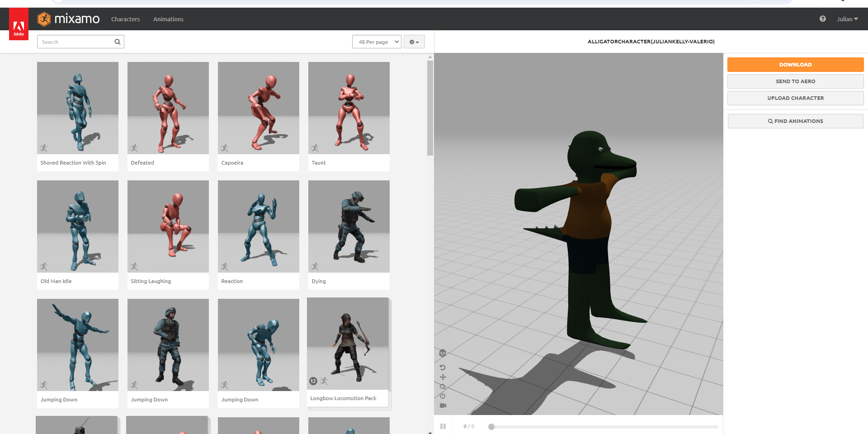The image size is (868, 434).
Task: Select the Capoeira animation thumbnail
Action: [x=259, y=108]
